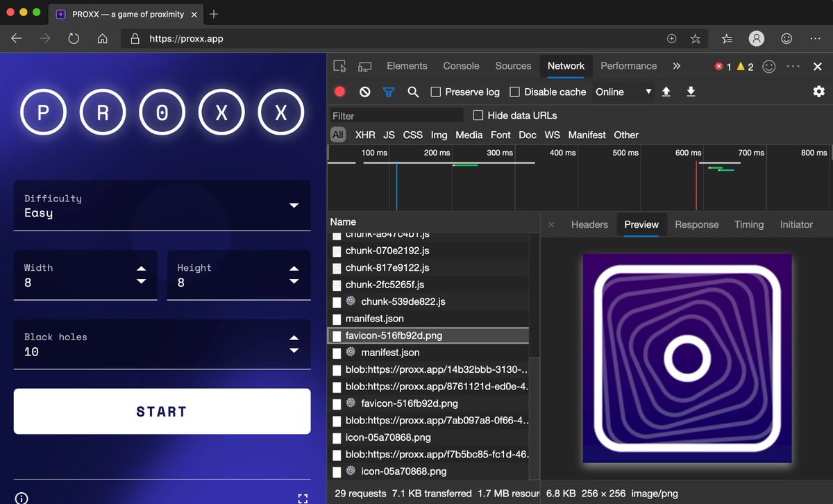
Task: Click the browser reload button
Action: click(74, 39)
